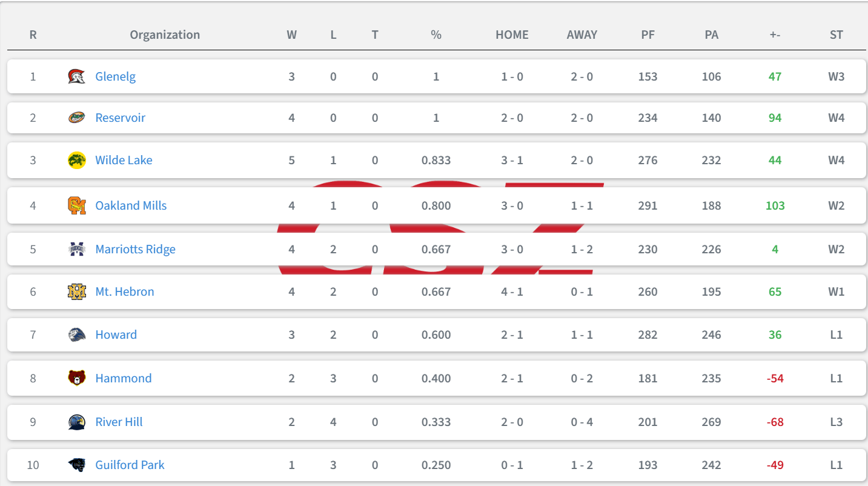Click the HOME record column header
Screen dimensions: 868x486
pyautogui.click(x=512, y=35)
